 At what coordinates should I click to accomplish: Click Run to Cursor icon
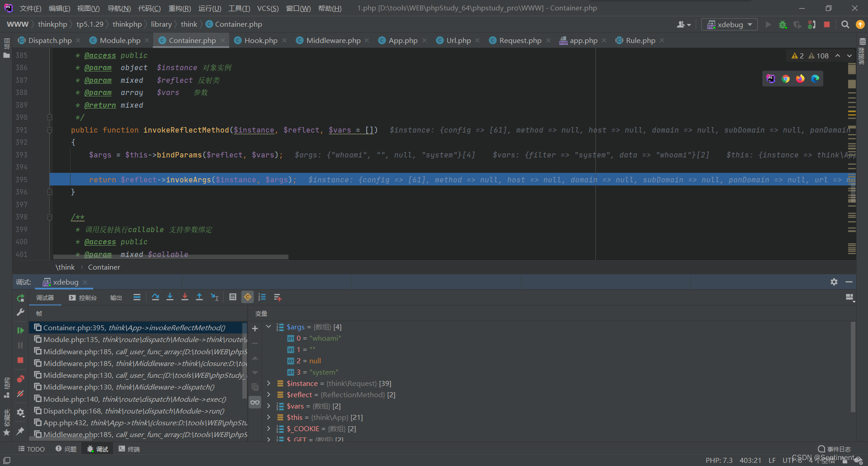[215, 297]
